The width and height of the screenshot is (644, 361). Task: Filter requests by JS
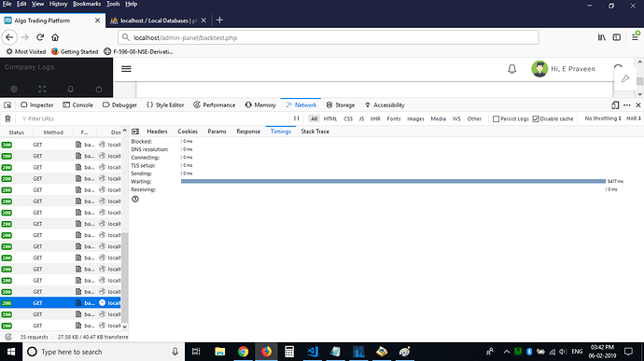click(x=361, y=118)
